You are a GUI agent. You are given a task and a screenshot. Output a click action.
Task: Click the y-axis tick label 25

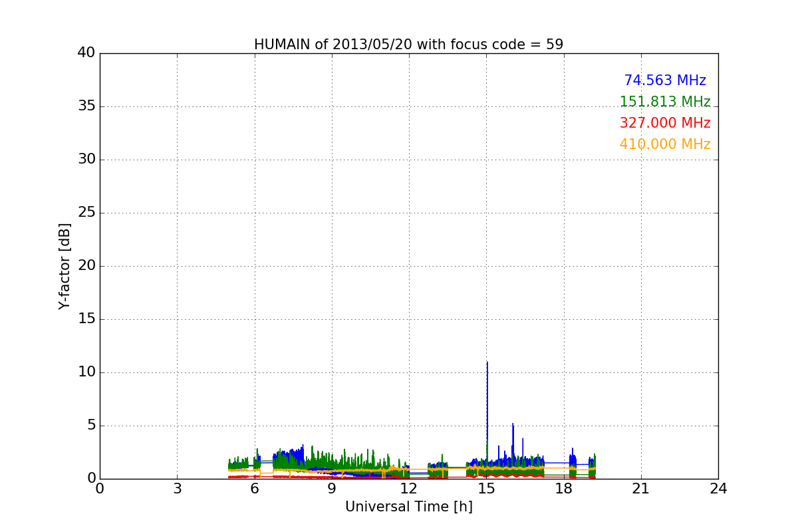point(86,213)
